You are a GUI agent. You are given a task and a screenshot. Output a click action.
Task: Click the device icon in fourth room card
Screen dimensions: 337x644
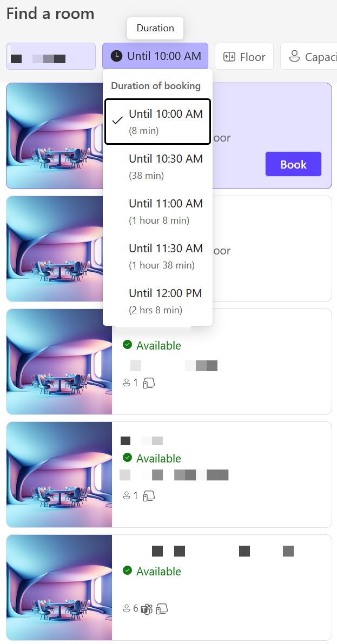pos(148,496)
